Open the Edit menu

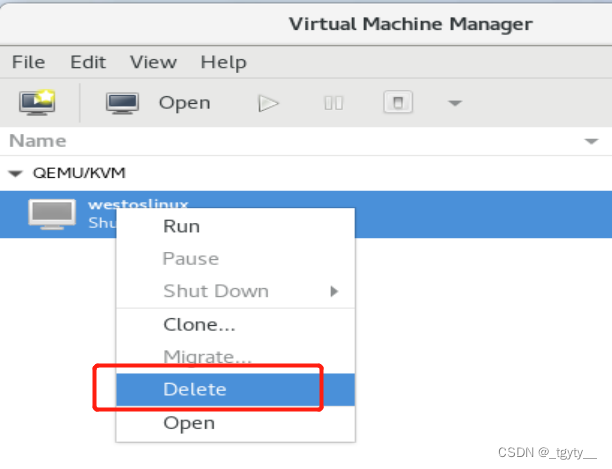click(88, 62)
